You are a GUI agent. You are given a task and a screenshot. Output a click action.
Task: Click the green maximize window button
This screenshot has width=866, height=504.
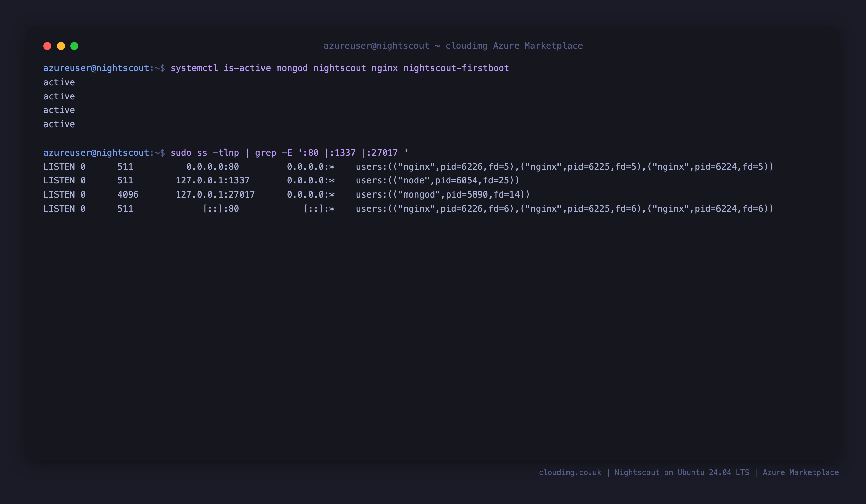74,46
